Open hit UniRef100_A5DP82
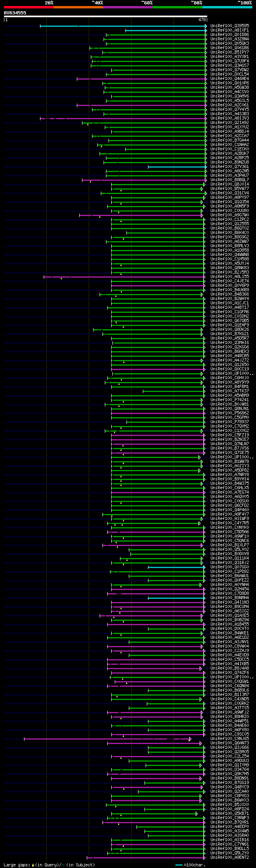Viewport: 256px width, 868px height. (230, 470)
